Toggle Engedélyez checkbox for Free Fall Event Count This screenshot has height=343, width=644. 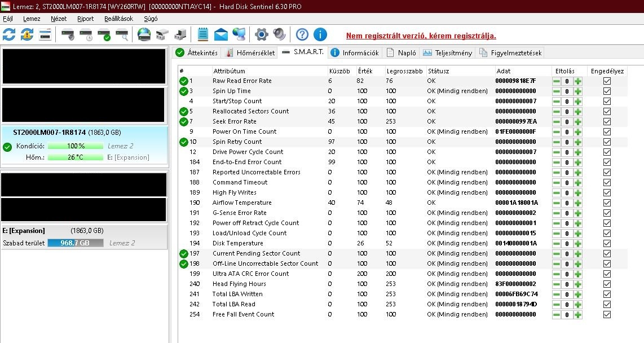pyautogui.click(x=607, y=314)
